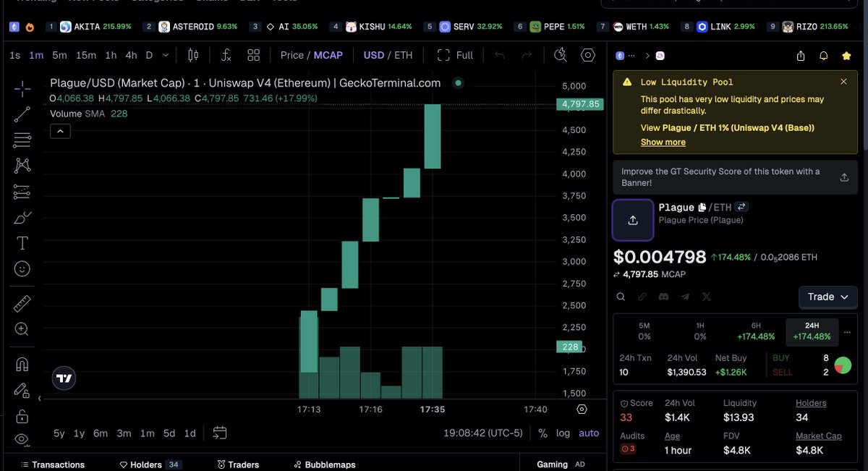Select the pattern drawing tool

pos(22,166)
